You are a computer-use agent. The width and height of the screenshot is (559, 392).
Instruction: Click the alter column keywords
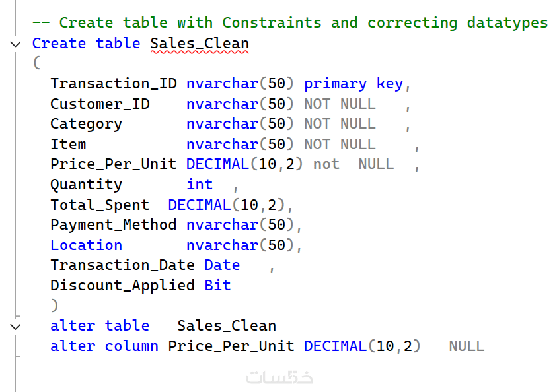(104, 346)
